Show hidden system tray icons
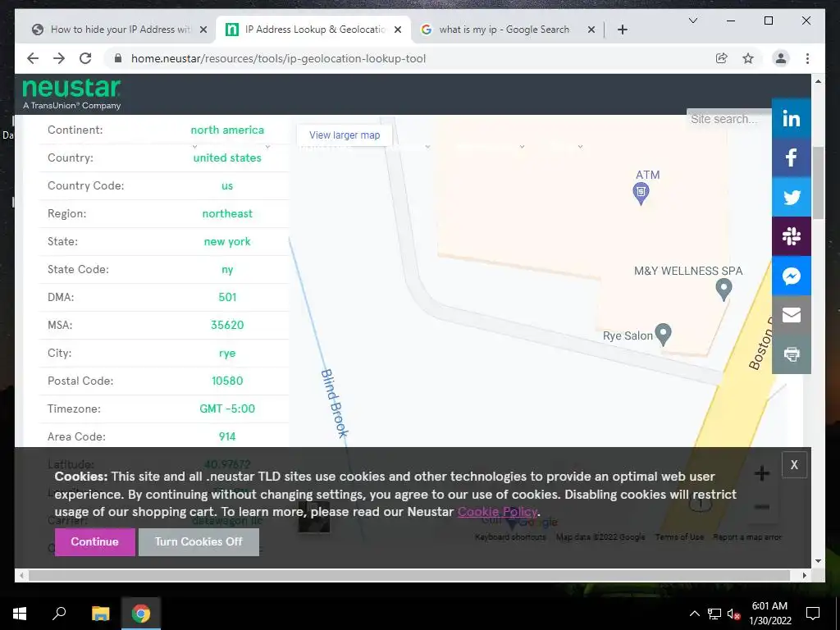Viewport: 840px width, 630px height. [x=694, y=614]
